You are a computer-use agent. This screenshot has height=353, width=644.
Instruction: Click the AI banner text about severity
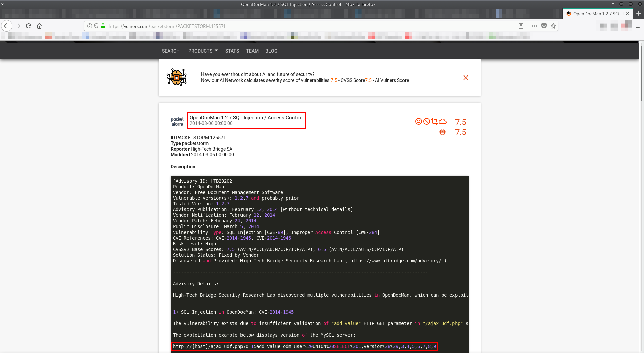coord(305,78)
